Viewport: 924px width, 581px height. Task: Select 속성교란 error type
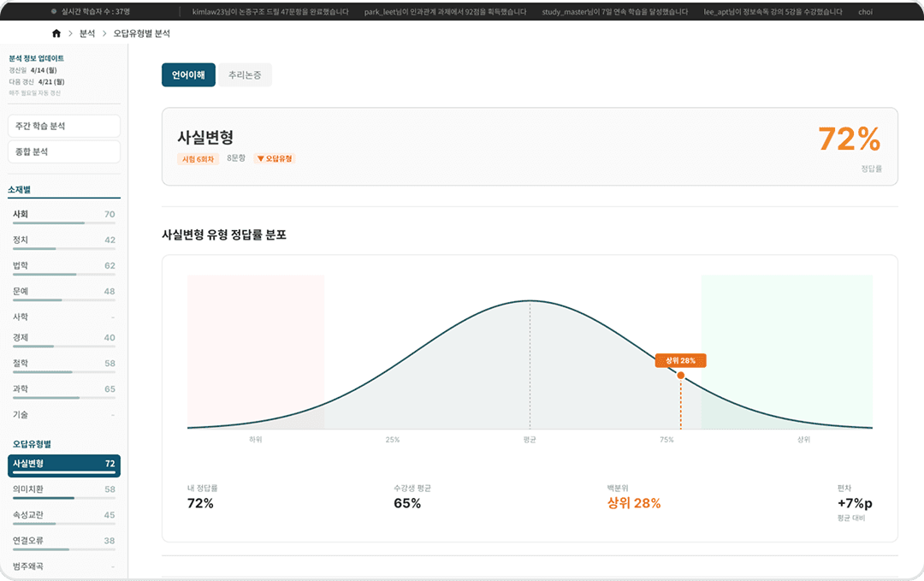click(x=64, y=517)
